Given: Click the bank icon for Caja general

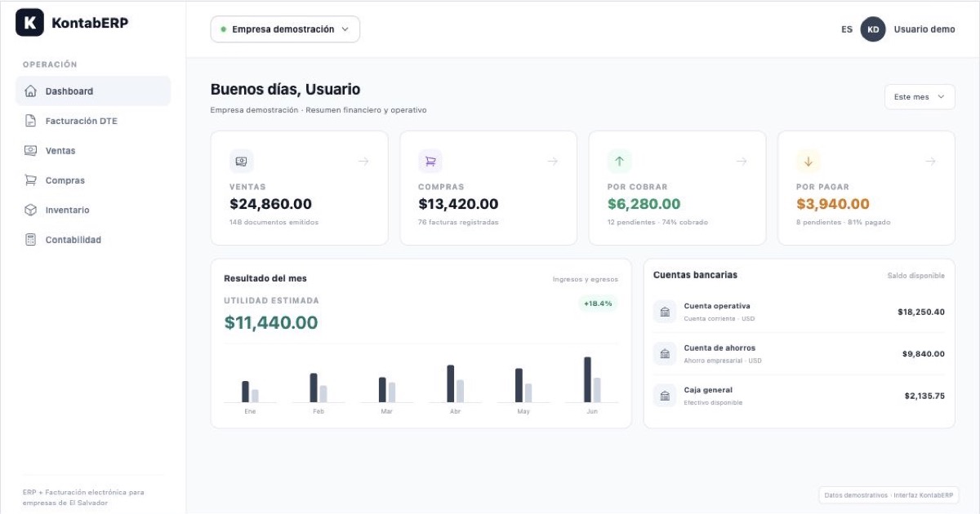Looking at the screenshot, I should pos(665,396).
